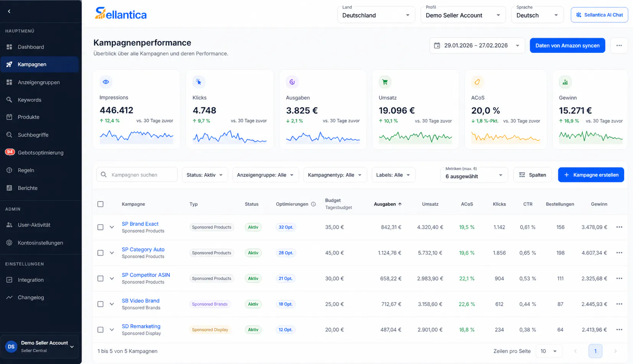Click the Klicks cursor icon
The height and width of the screenshot is (364, 633).
click(199, 82)
